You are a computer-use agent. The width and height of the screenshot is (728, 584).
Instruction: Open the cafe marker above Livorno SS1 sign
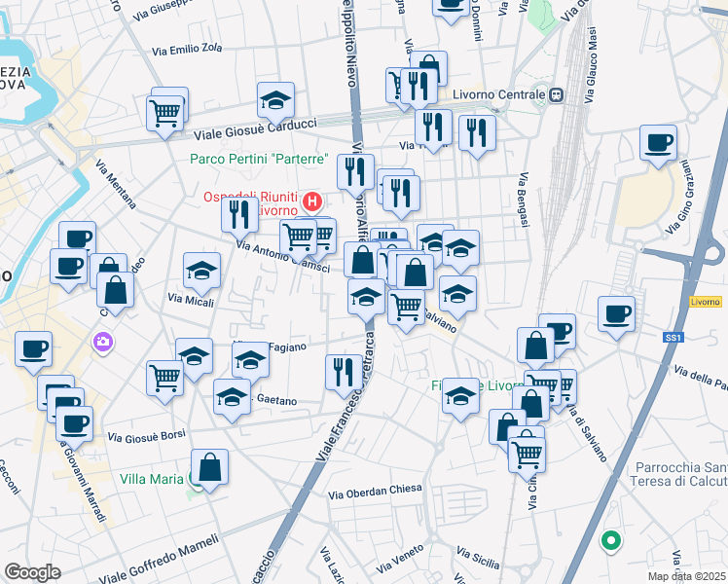click(x=617, y=318)
